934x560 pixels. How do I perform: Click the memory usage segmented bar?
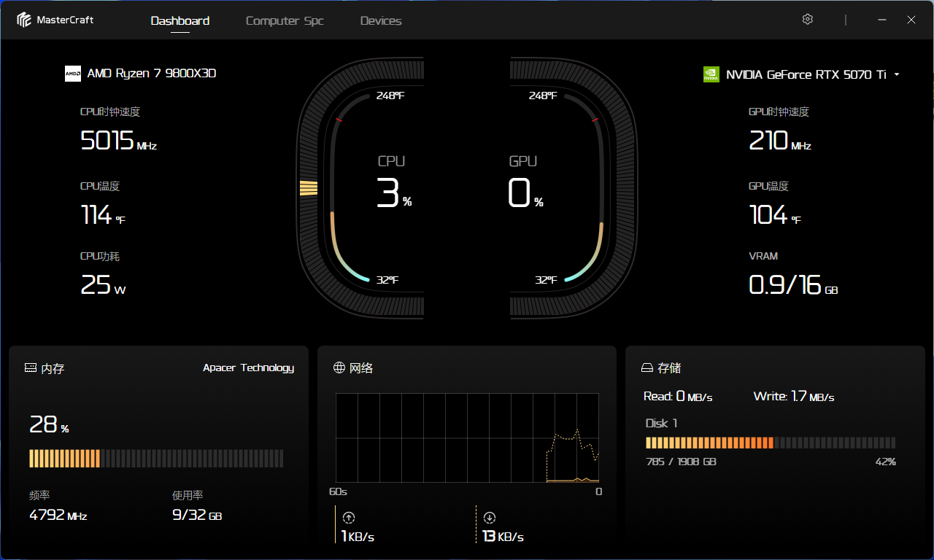156,458
